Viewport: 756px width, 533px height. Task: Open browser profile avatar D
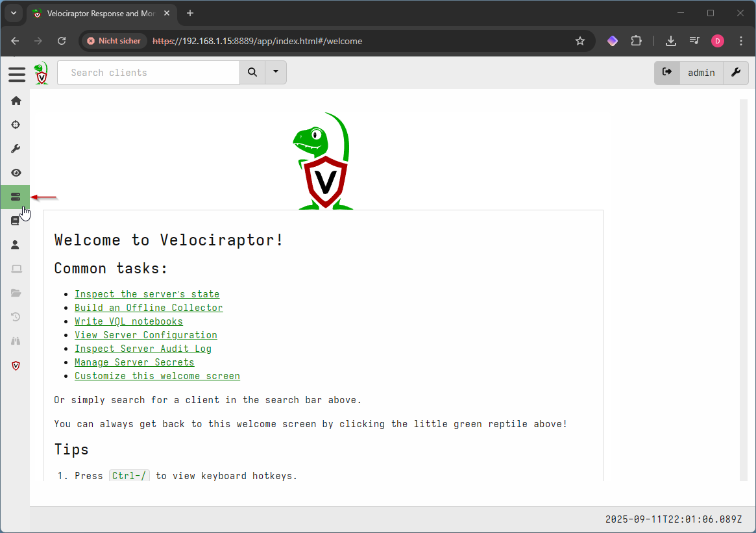click(718, 41)
